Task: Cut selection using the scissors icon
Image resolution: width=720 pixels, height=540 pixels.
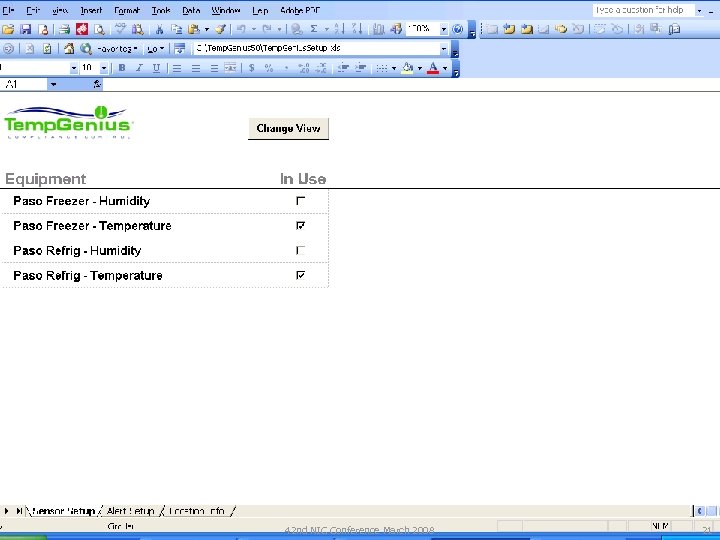Action: [159, 29]
